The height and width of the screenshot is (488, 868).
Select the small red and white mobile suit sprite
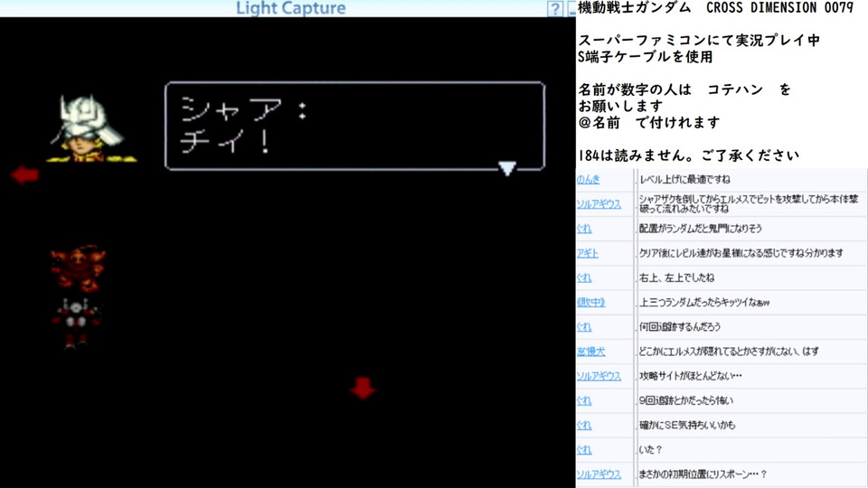pyautogui.click(x=77, y=324)
